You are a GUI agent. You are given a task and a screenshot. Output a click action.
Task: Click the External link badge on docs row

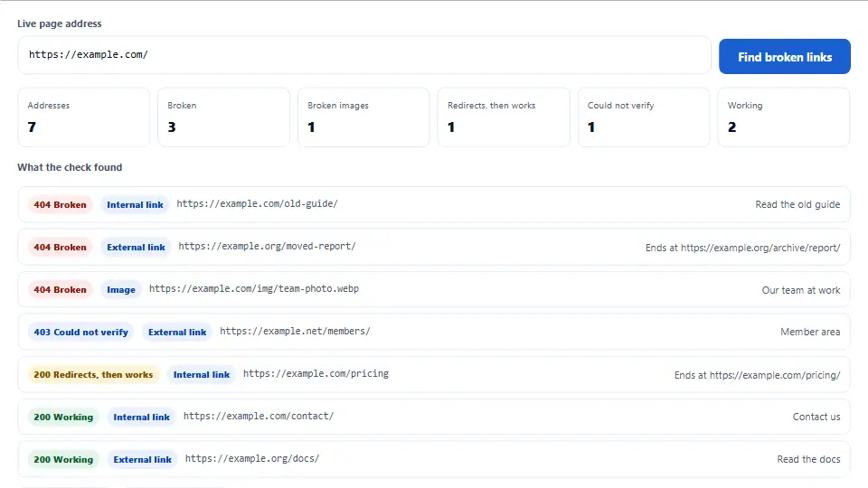[x=142, y=459]
